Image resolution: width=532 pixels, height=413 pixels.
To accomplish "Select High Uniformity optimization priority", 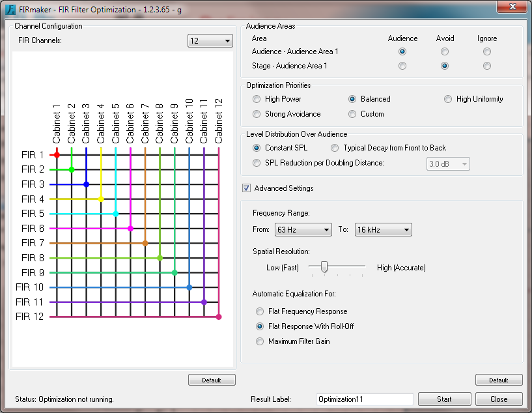I will pyautogui.click(x=448, y=99).
